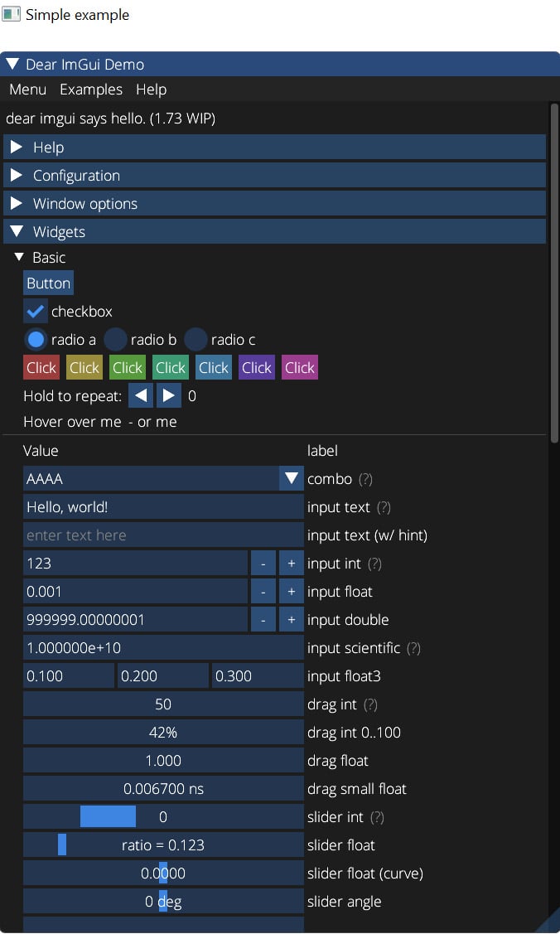
Task: Click the 'Value' column header text
Action: tap(41, 450)
